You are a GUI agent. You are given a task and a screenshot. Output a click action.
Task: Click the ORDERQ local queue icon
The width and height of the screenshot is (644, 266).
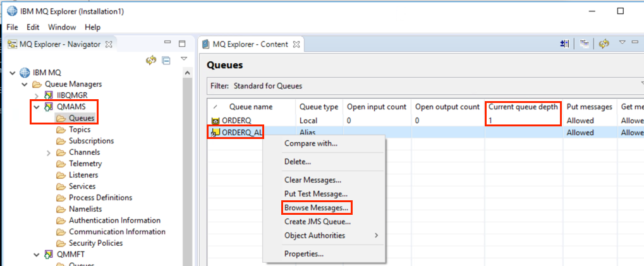pyautogui.click(x=216, y=121)
